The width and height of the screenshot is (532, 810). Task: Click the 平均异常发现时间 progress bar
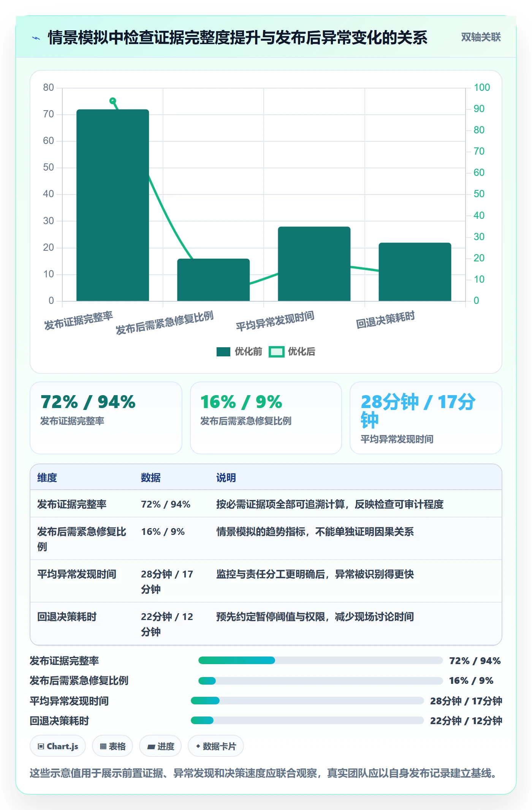(x=307, y=701)
